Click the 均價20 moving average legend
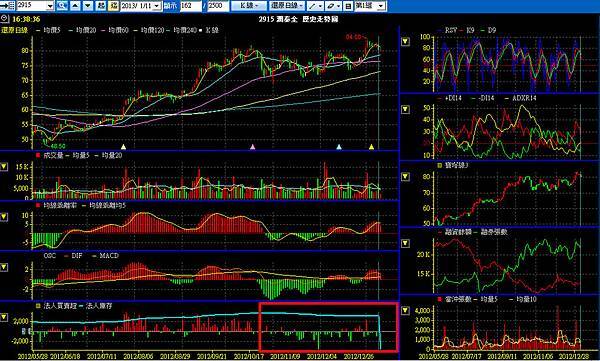The height and width of the screenshot is (361, 600). (86, 30)
